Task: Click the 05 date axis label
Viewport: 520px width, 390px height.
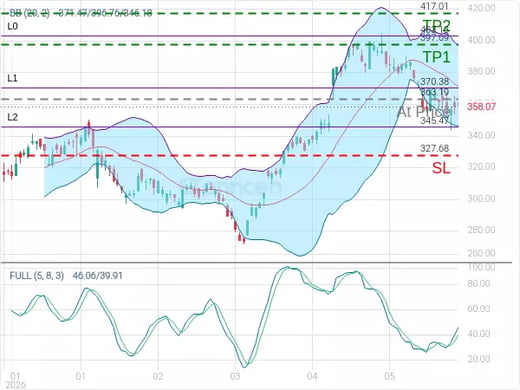Action: (x=389, y=376)
